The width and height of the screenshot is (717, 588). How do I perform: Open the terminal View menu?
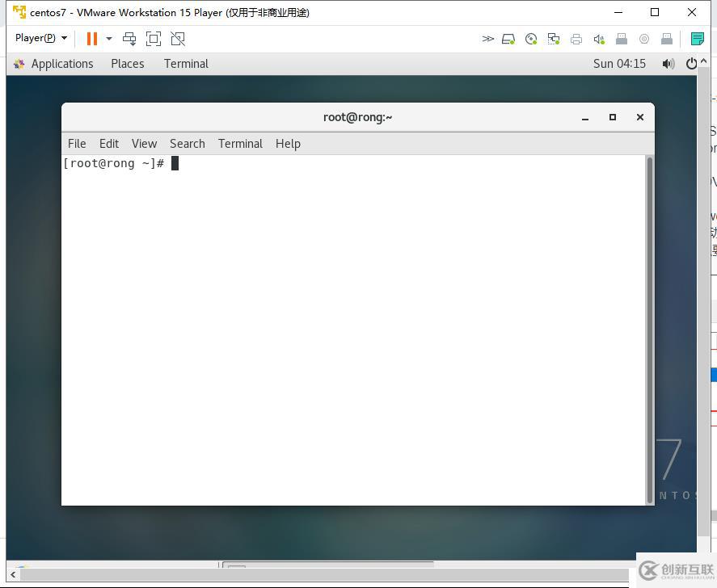[144, 144]
